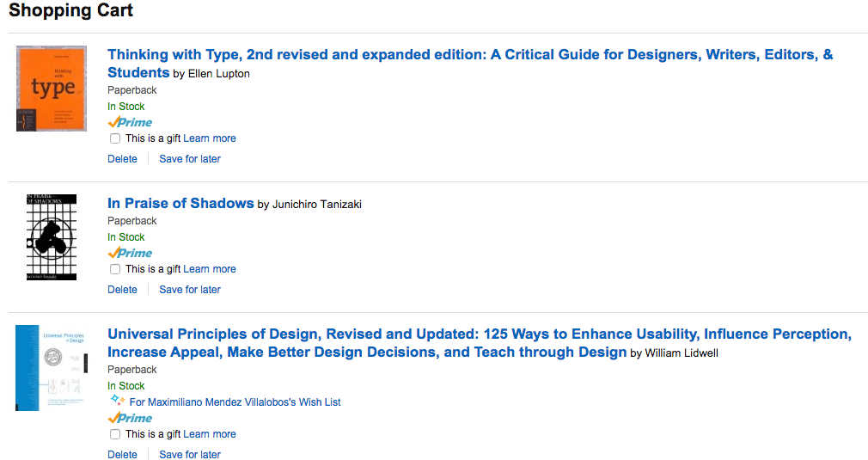Open the Thinking with Type book title link
The image size is (868, 460).
click(469, 55)
